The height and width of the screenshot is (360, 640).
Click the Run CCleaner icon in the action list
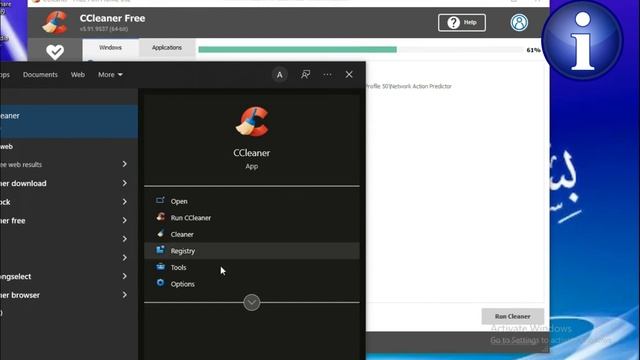pos(160,217)
